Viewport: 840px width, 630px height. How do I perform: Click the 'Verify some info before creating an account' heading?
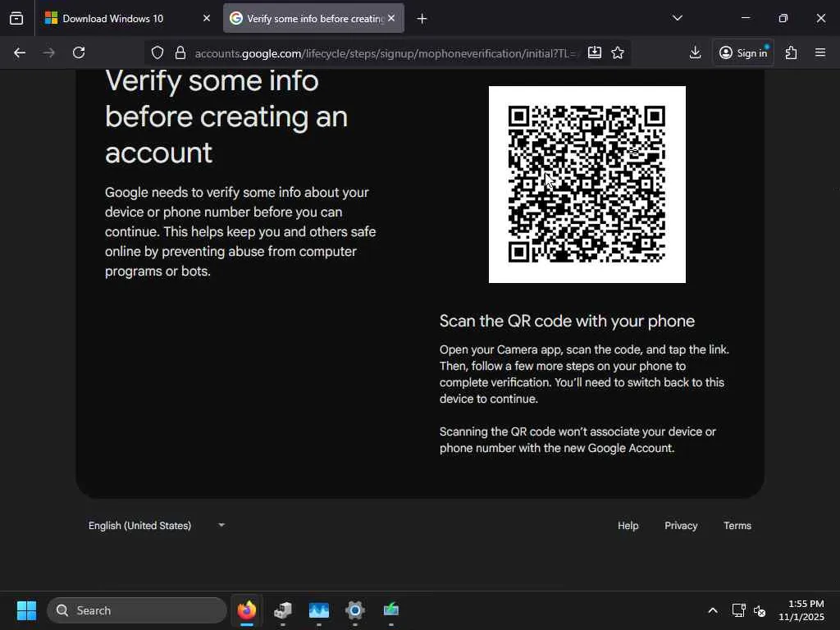tap(226, 116)
